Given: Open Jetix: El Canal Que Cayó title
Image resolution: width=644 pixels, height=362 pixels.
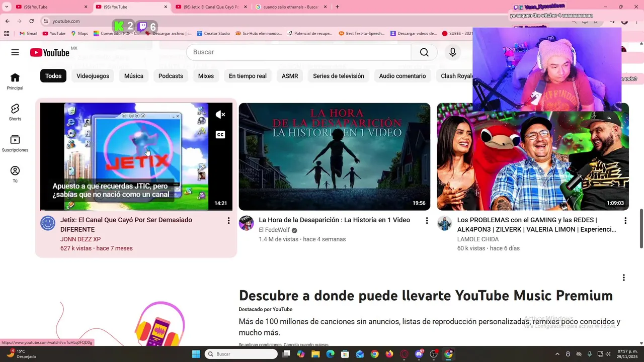Looking at the screenshot, I should coord(126,225).
